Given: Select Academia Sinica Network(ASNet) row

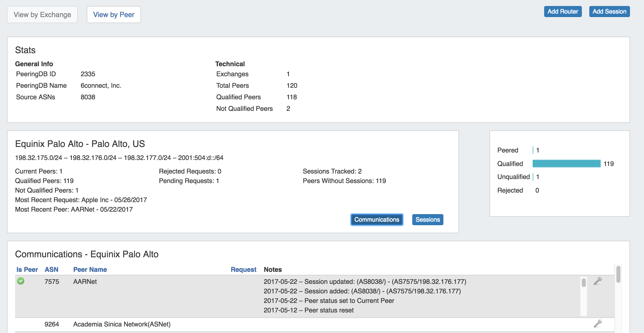Looking at the screenshot, I should click(122, 324).
